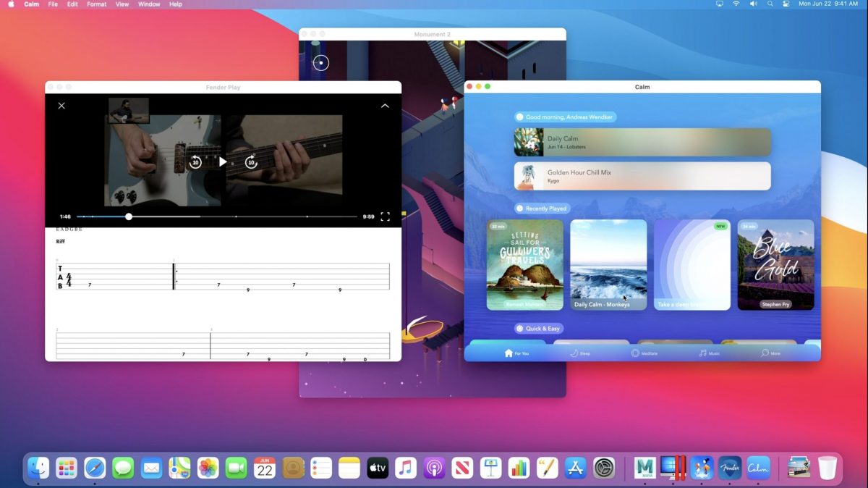Collapse the video player using the chevron
Viewport: 868px width, 488px height.
pyautogui.click(x=385, y=106)
